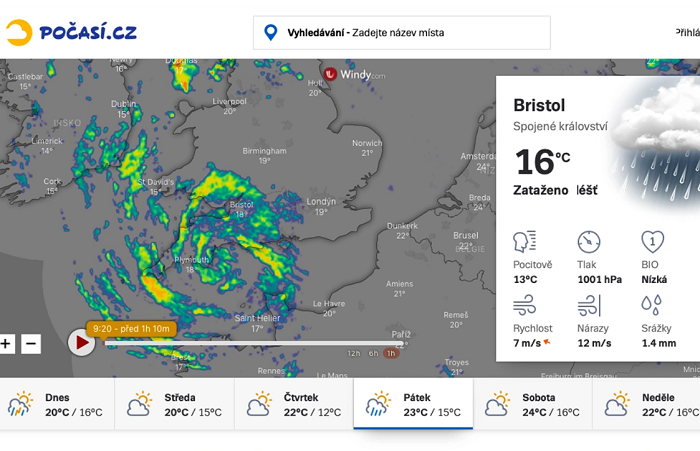Click the precipitation raindrops icon

pos(652,305)
